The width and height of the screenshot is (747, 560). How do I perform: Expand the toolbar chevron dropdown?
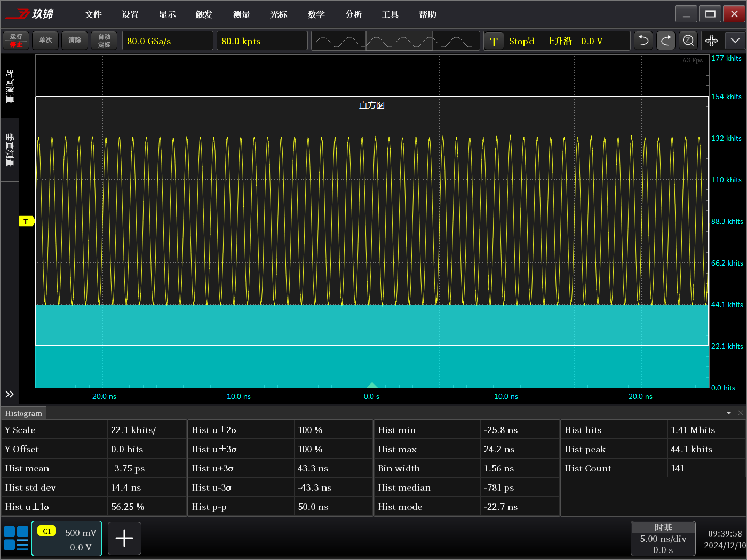tap(735, 41)
